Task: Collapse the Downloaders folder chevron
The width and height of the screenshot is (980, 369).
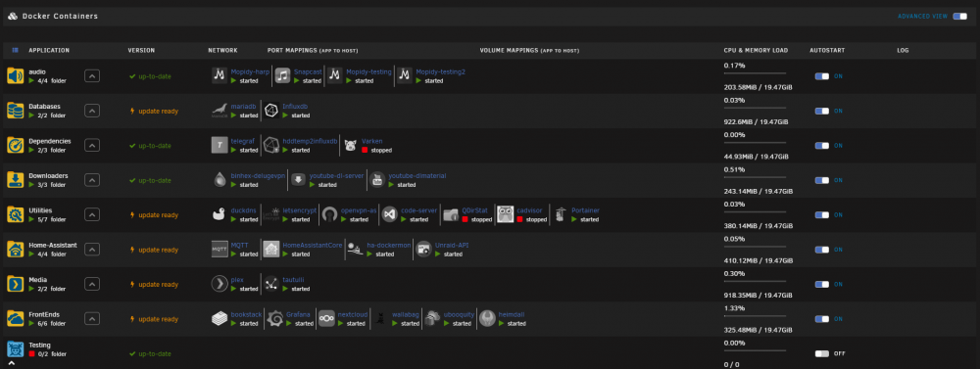Action: pyautogui.click(x=92, y=180)
